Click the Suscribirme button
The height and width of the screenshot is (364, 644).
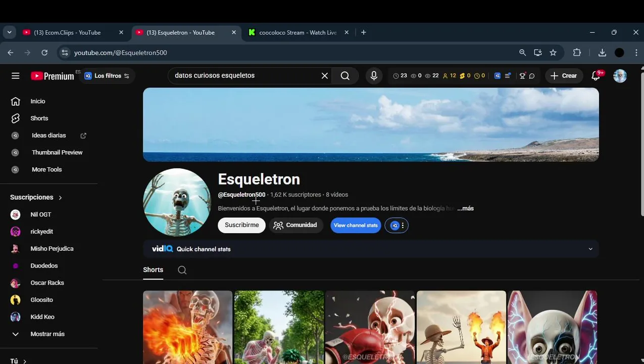(241, 225)
